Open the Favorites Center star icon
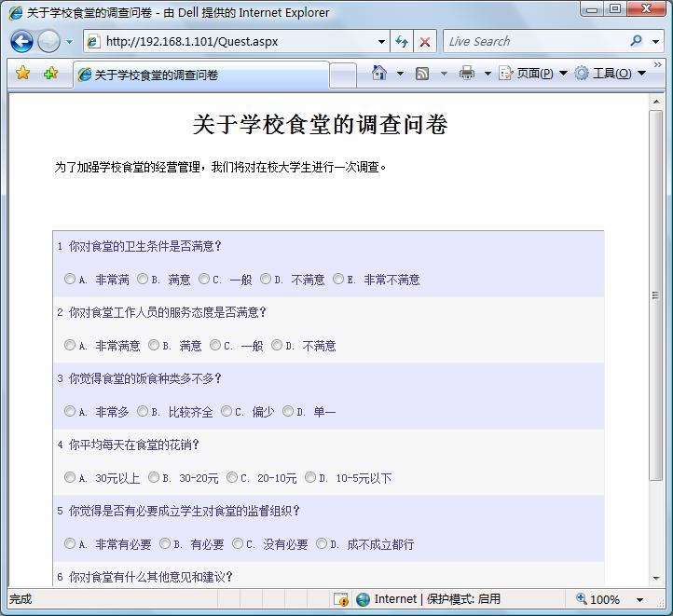 click(x=22, y=74)
